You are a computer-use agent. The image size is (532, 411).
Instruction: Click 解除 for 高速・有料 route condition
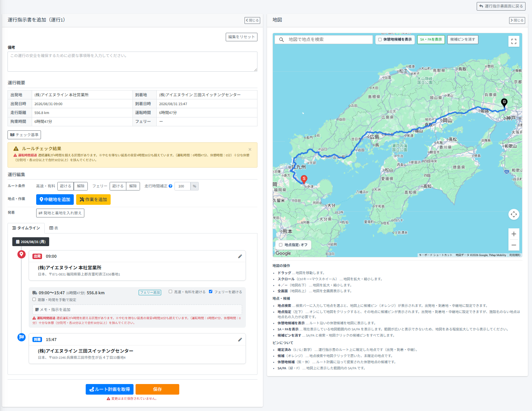pos(81,186)
